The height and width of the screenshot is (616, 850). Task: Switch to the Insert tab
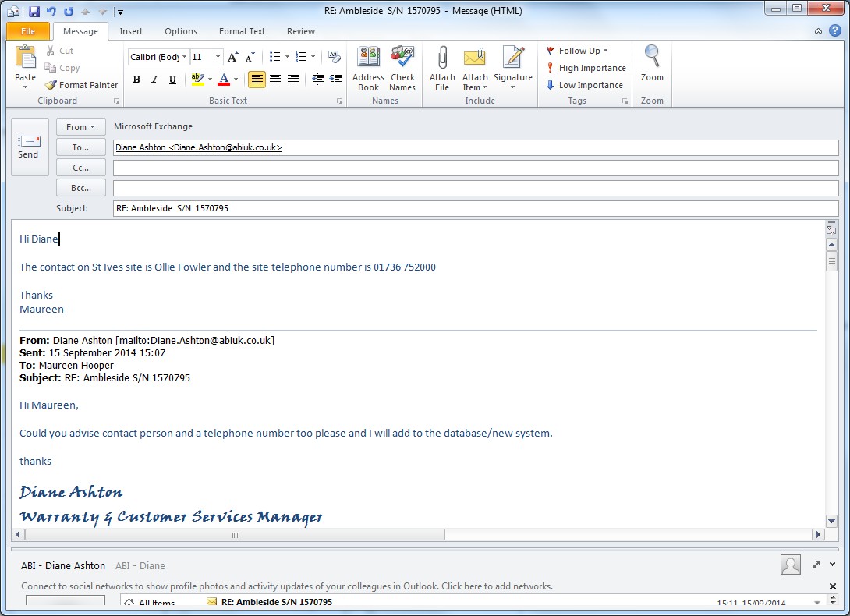131,31
